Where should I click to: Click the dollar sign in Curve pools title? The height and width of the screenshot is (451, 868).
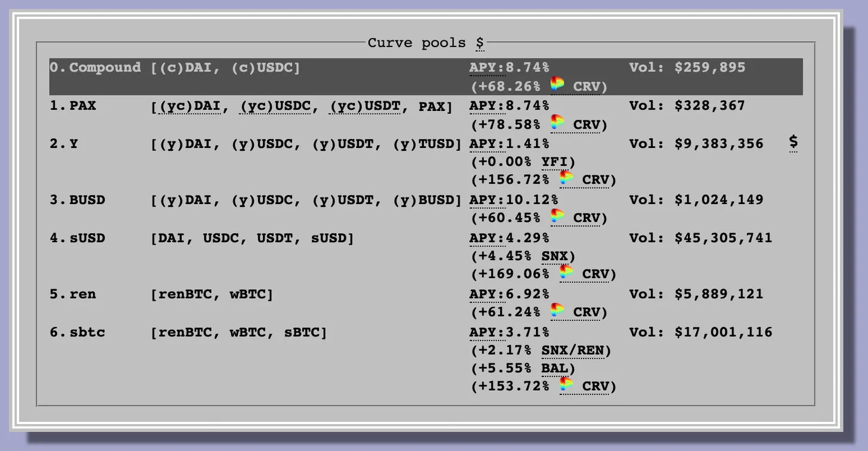480,43
